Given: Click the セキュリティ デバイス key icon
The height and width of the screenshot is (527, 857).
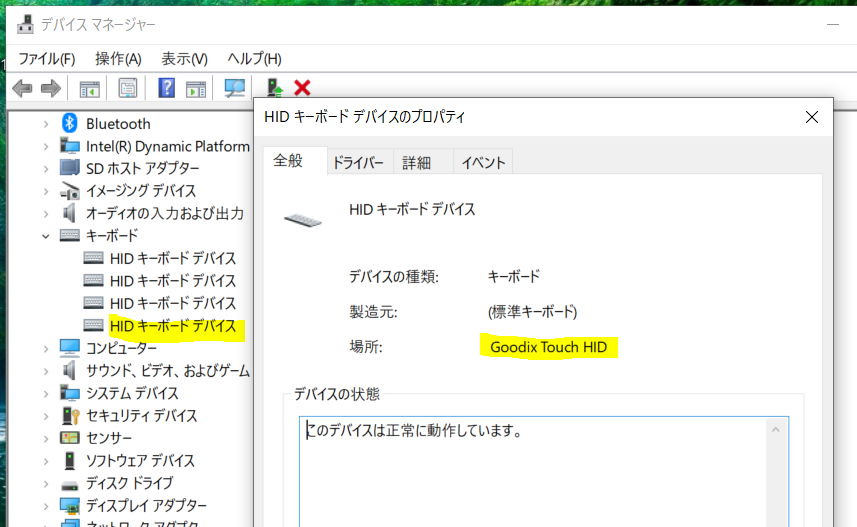Looking at the screenshot, I should [71, 415].
